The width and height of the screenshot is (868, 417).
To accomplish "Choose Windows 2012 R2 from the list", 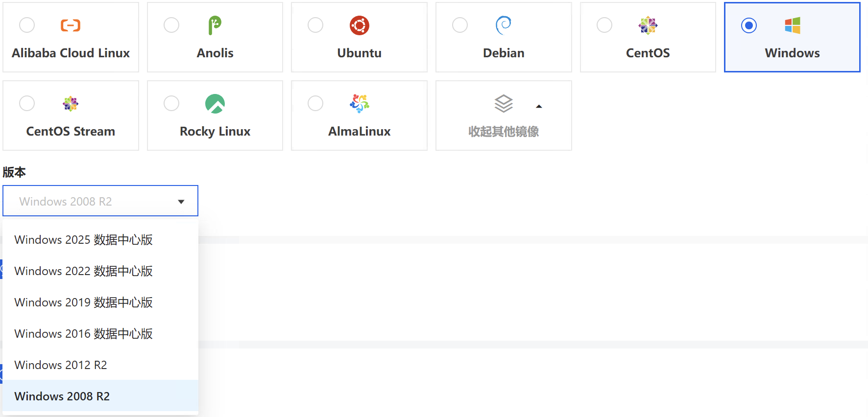I will click(x=100, y=365).
